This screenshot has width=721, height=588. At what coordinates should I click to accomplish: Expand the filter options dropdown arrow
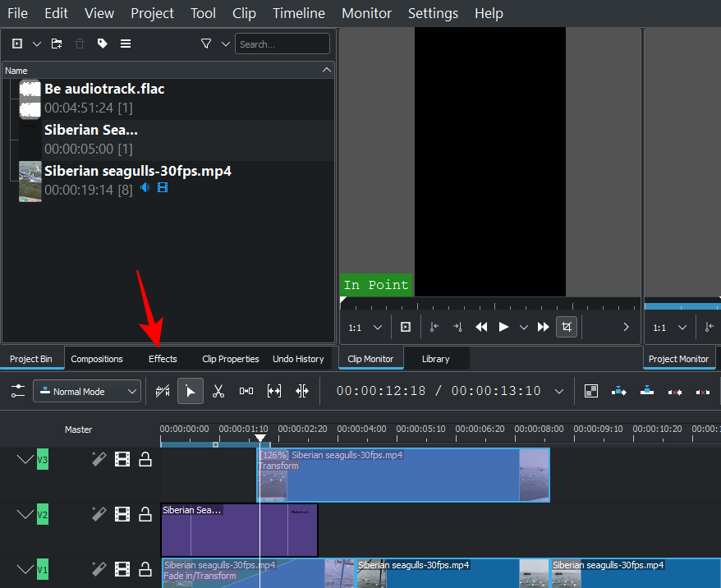[225, 44]
